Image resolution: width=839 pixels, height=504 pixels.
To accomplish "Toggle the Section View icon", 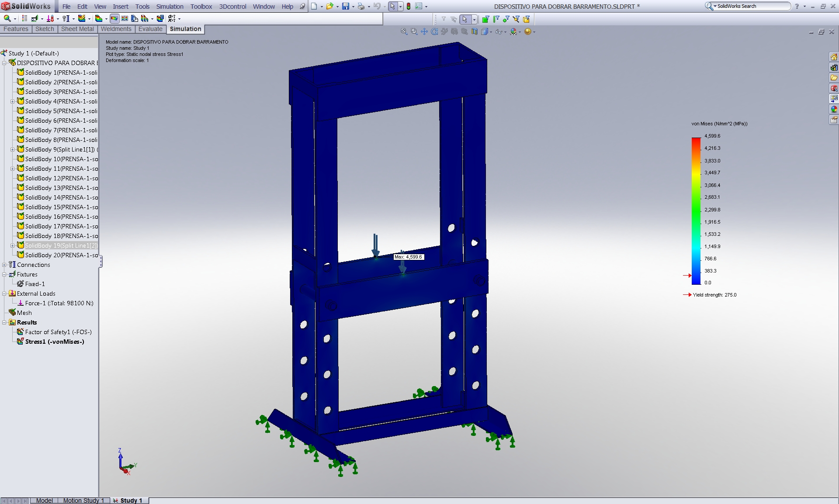I will [475, 31].
